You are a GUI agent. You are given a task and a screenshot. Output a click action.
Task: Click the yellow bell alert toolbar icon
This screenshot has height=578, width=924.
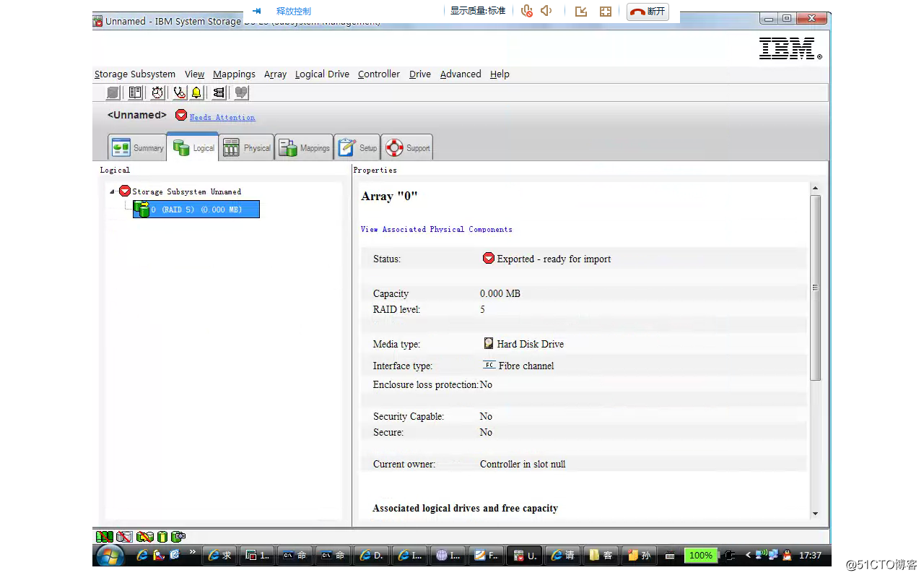(196, 92)
